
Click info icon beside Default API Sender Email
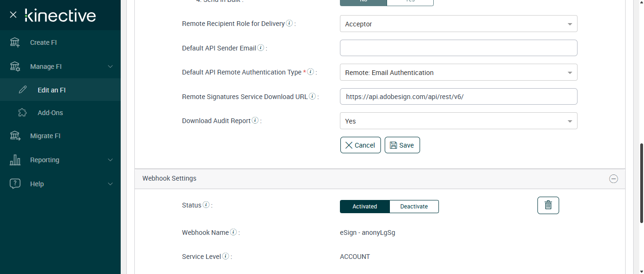(x=261, y=48)
